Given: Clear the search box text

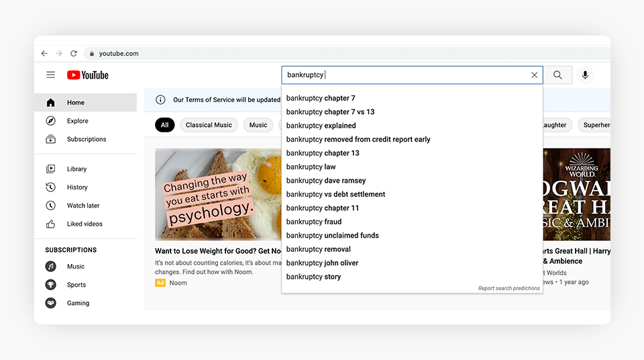Looking at the screenshot, I should point(534,75).
